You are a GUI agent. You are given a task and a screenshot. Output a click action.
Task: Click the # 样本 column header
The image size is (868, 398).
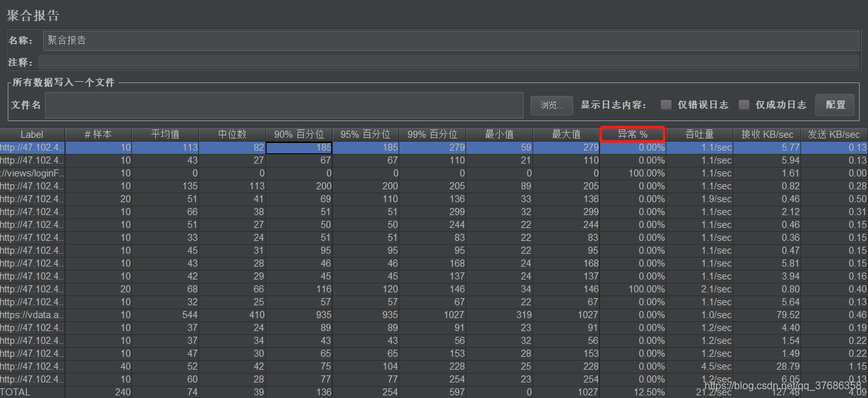pyautogui.click(x=99, y=135)
